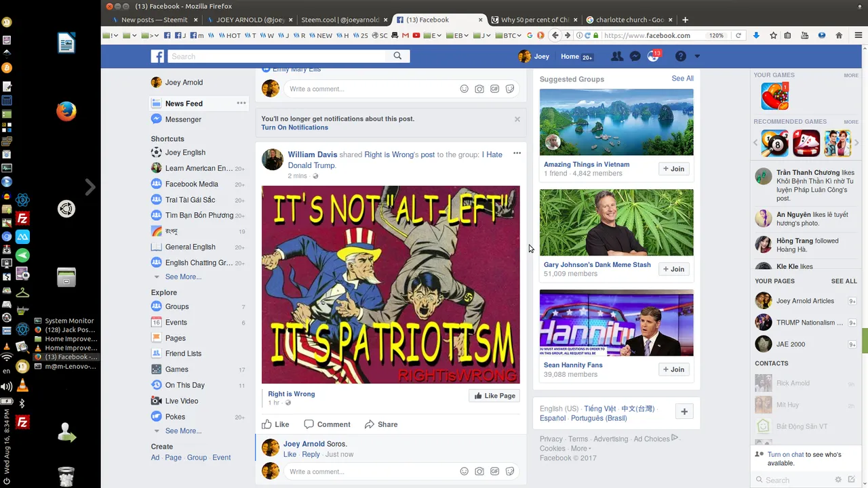Join Amazing Things in Vietnam group
This screenshot has width=868, height=488.
tap(673, 169)
